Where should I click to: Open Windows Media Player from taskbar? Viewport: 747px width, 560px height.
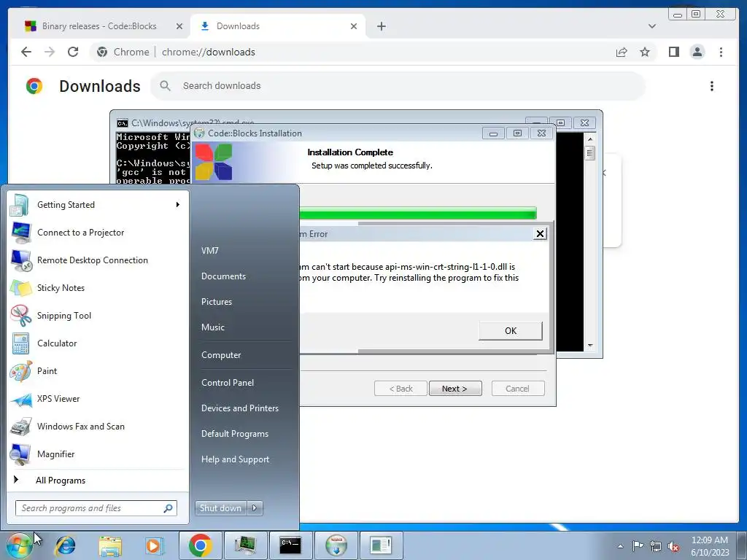pos(153,545)
